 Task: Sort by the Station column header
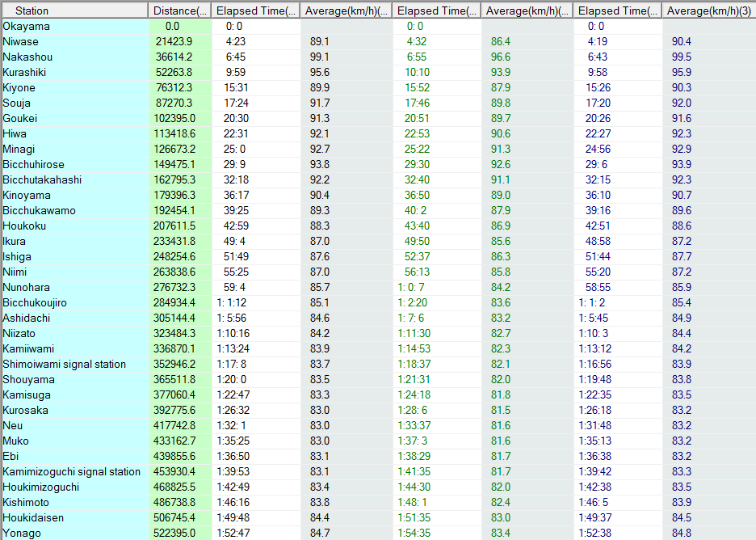pos(74,11)
